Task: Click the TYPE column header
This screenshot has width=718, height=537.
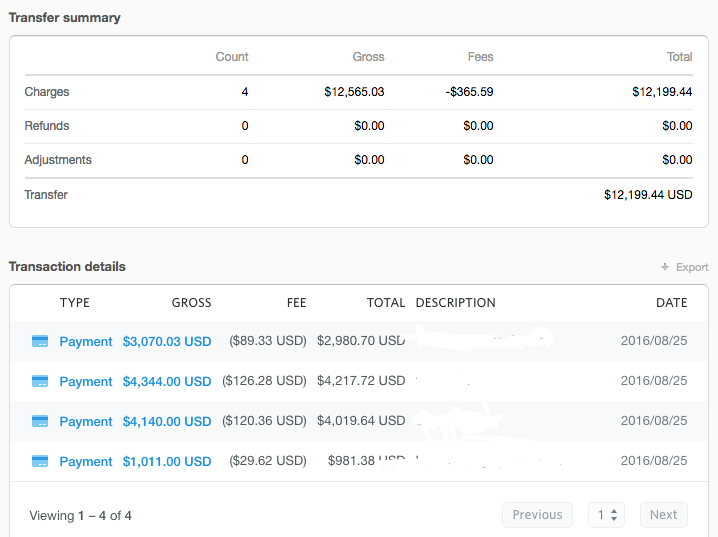Action: [x=75, y=302]
